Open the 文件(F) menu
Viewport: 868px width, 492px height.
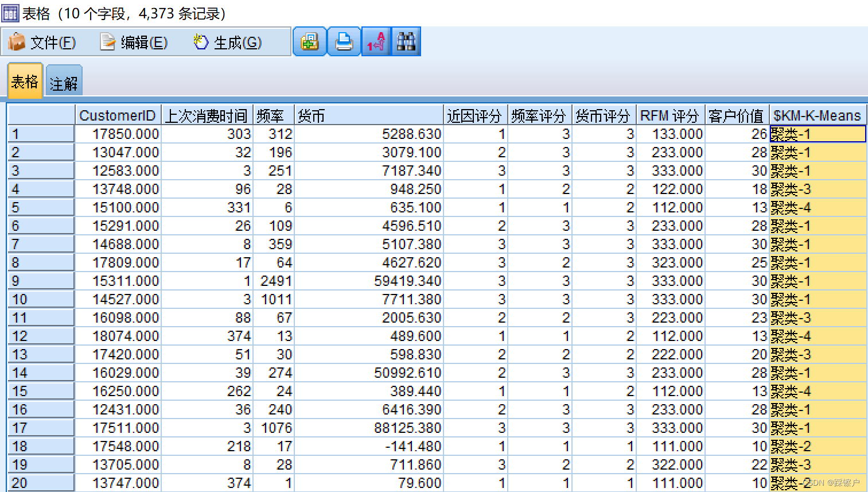[53, 42]
